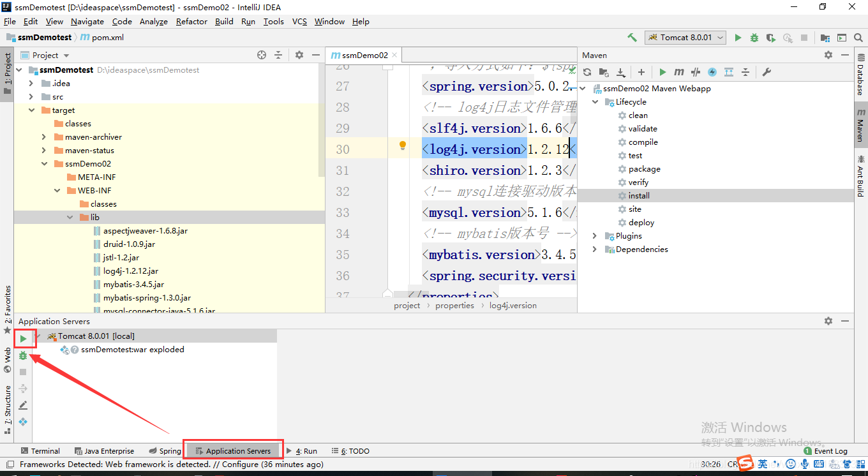Expand the Plugins node in Maven
Image resolution: width=868 pixels, height=476 pixels.
coord(595,236)
